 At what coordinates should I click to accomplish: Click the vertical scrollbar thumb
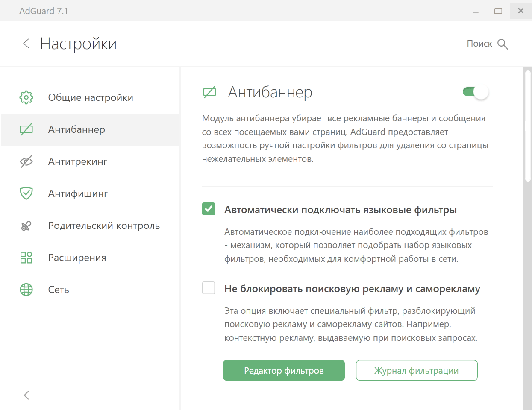click(528, 127)
